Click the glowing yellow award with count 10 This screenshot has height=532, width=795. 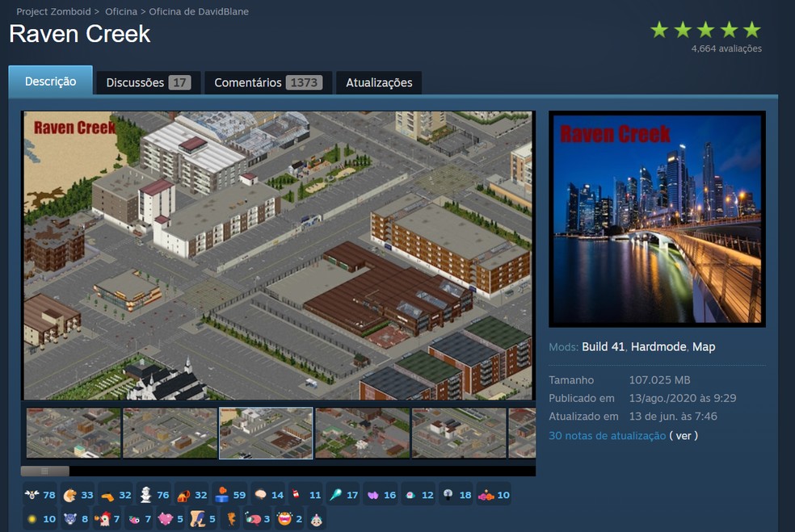click(40, 519)
